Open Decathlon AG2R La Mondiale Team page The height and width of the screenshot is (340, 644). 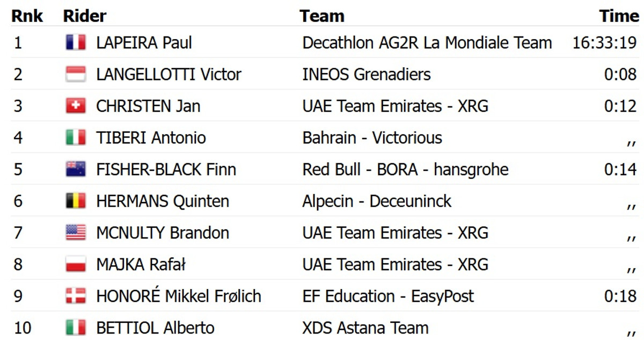coord(427,43)
